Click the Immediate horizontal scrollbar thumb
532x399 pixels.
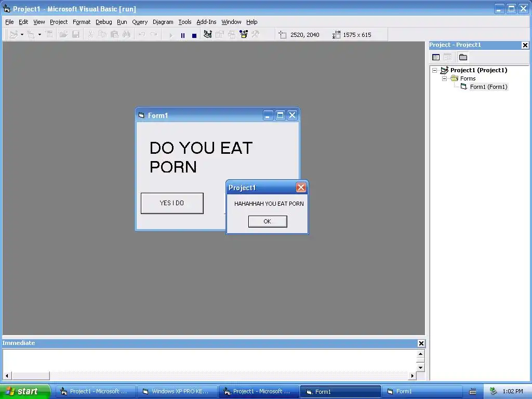tap(31, 376)
